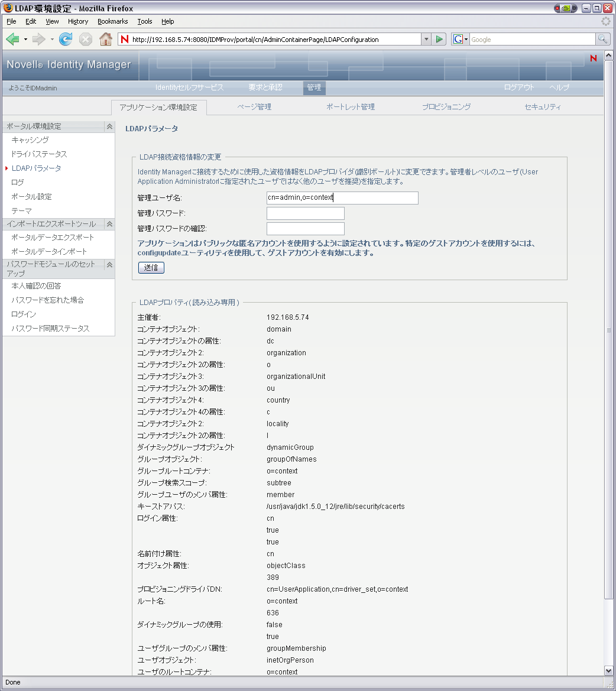
Task: Click the 管理ユーザ名 input field
Action: pyautogui.click(x=342, y=198)
